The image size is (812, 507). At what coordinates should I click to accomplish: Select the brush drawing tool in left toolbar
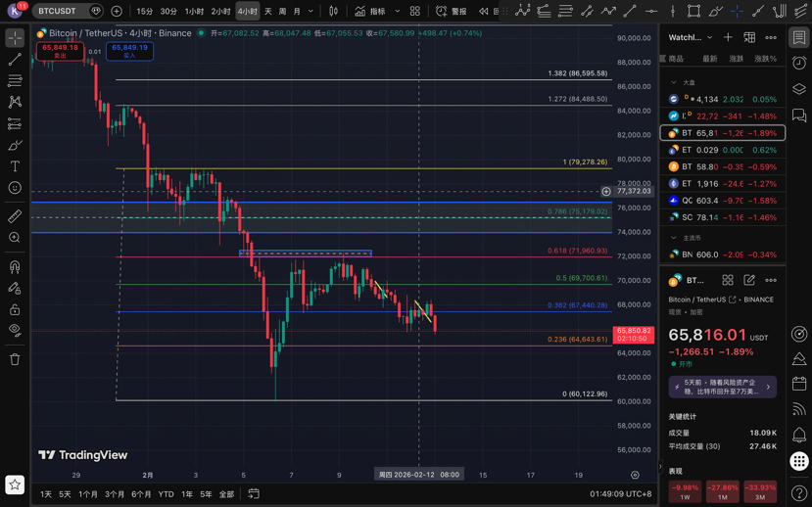click(15, 145)
